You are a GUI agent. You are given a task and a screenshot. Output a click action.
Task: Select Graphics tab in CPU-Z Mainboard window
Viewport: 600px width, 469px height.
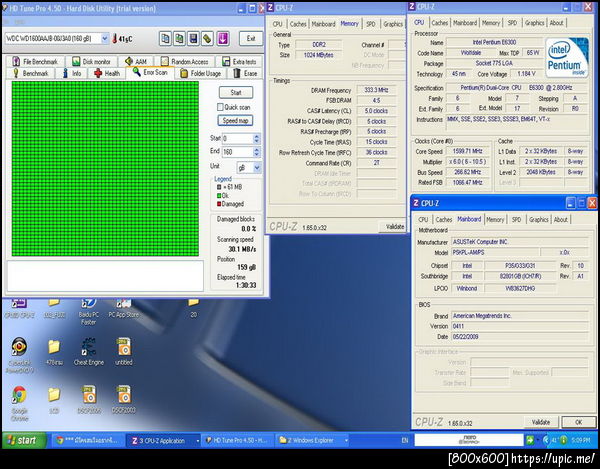[538, 220]
